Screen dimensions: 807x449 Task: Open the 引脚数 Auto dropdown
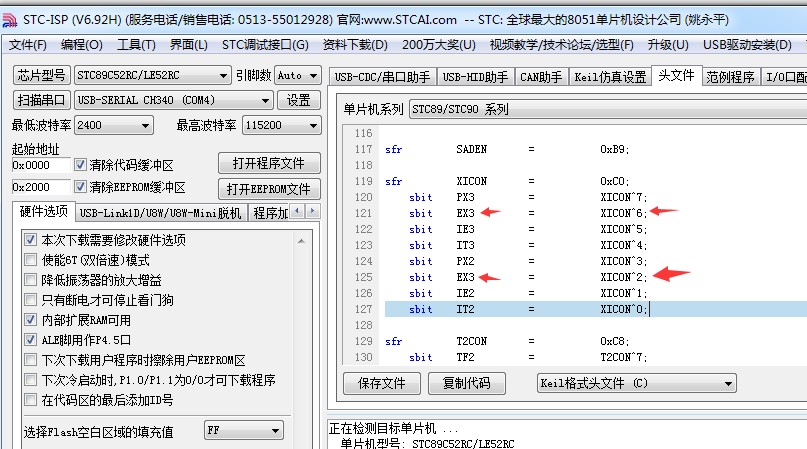coord(297,76)
